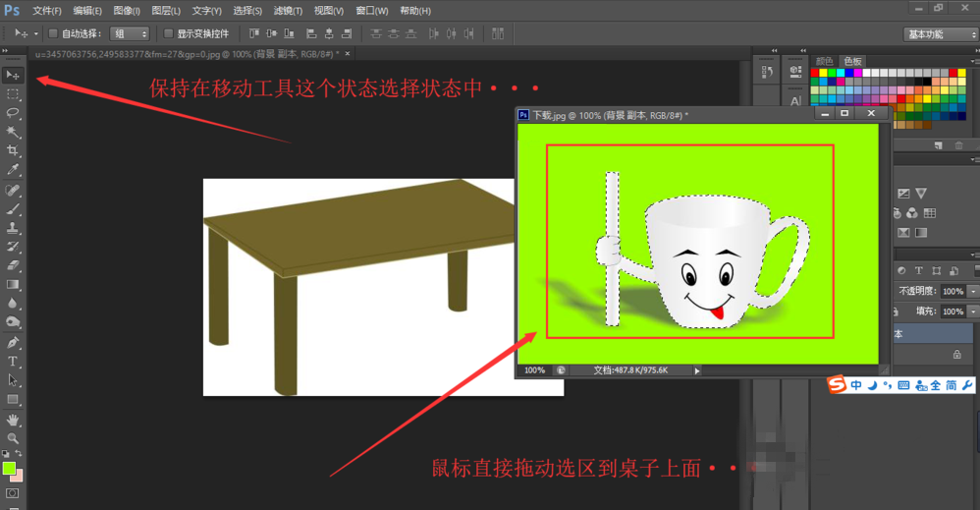Open the 基本功能 workspace dropdown
This screenshot has height=510, width=980.
tap(939, 33)
